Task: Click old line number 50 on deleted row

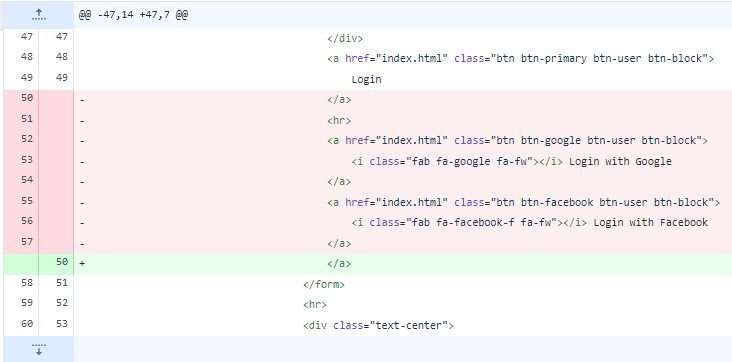Action: click(x=27, y=98)
